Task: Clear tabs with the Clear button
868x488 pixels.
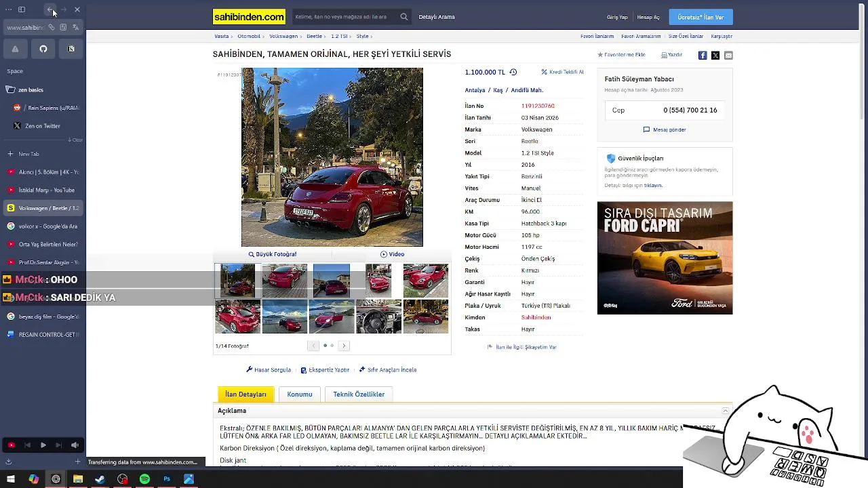Action: point(75,140)
